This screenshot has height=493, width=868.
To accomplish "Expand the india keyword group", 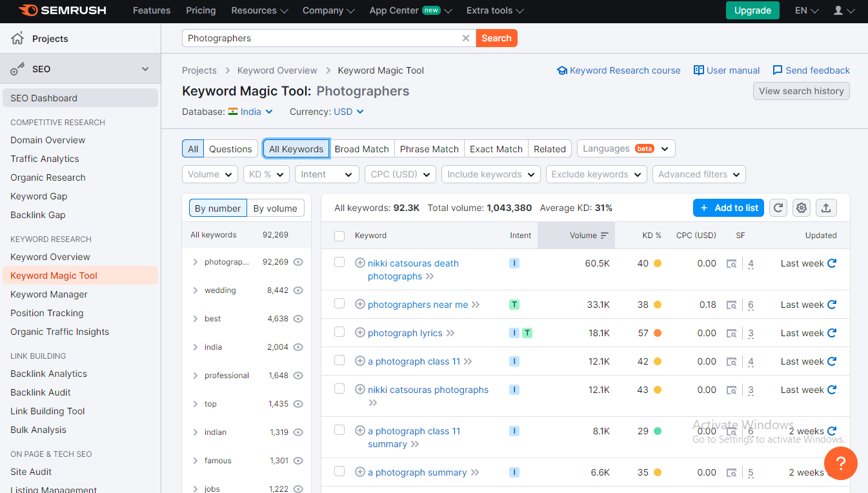I will pyautogui.click(x=195, y=347).
